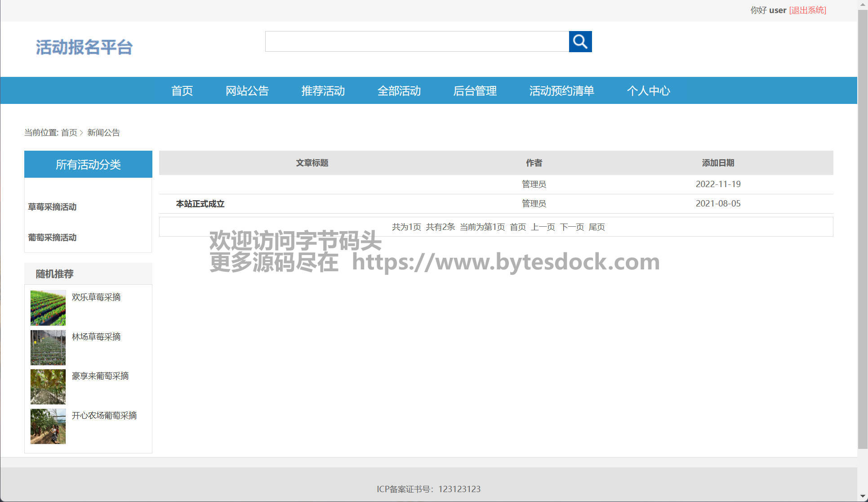Open 活动预约清单 menu item
Image resolution: width=868 pixels, height=502 pixels.
[x=561, y=91]
